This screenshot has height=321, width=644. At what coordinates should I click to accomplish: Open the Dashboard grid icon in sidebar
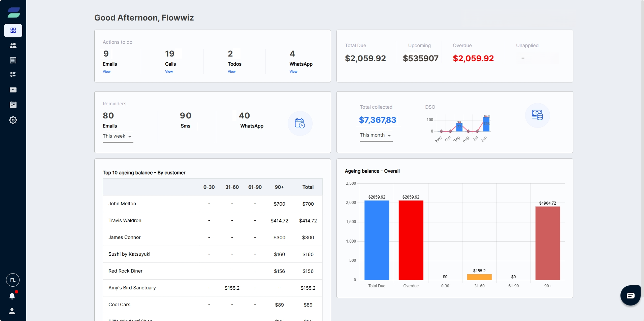click(x=13, y=31)
